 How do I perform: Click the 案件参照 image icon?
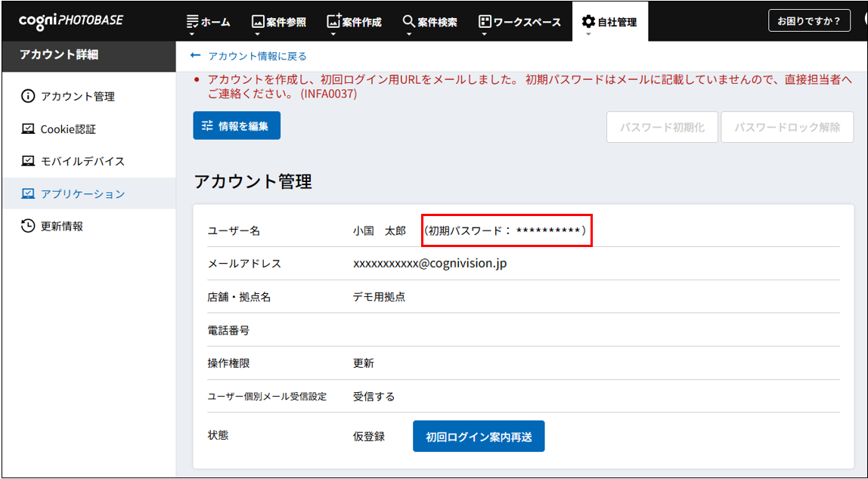click(257, 21)
